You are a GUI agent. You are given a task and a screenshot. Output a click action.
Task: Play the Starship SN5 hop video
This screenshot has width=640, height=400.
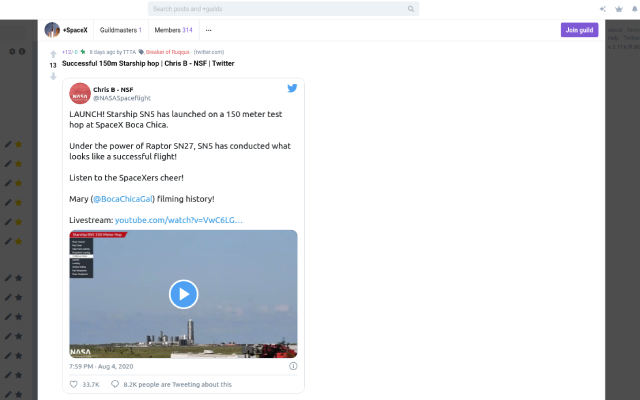pos(184,294)
